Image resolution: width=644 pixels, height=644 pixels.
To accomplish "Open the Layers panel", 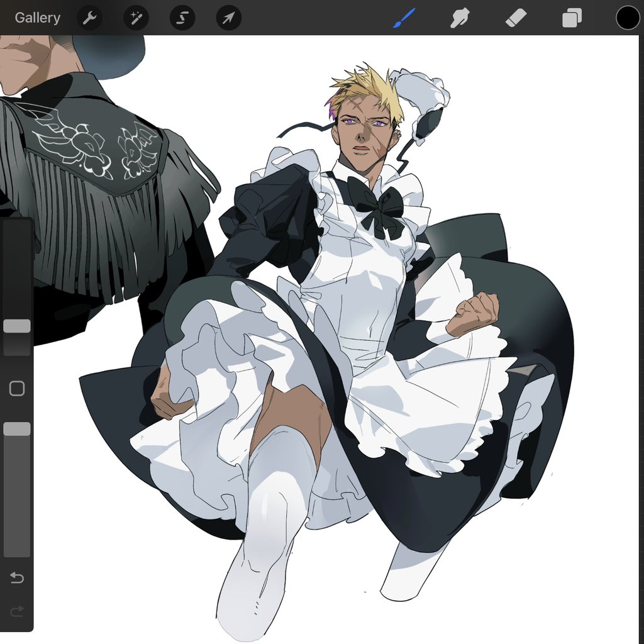I will click(572, 18).
